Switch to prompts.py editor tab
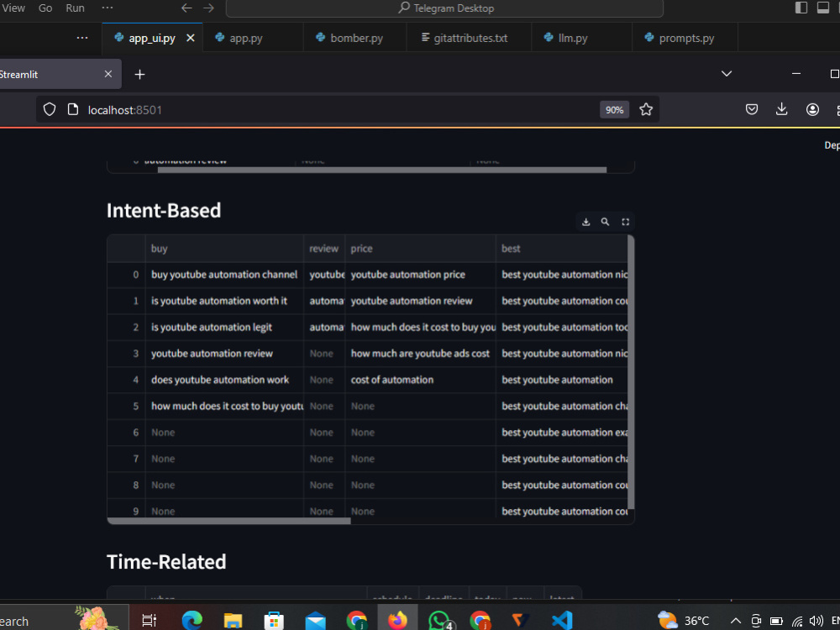This screenshot has height=630, width=840. 686,38
